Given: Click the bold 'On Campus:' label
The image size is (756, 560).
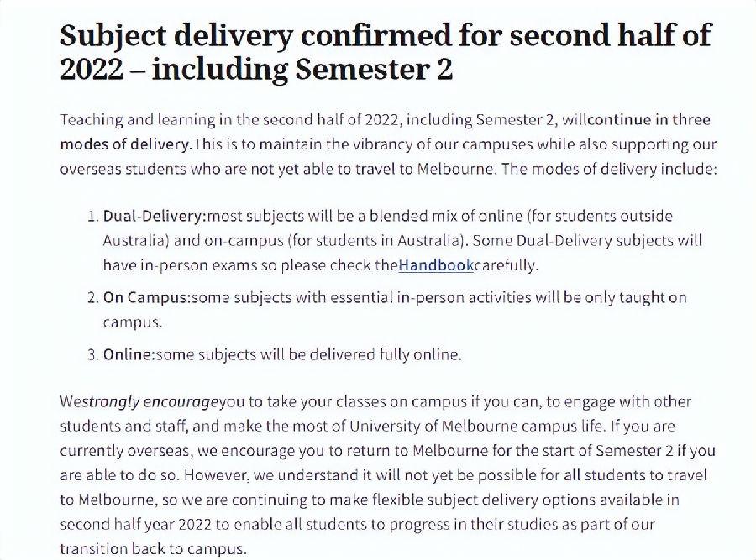Looking at the screenshot, I should click(146, 297).
